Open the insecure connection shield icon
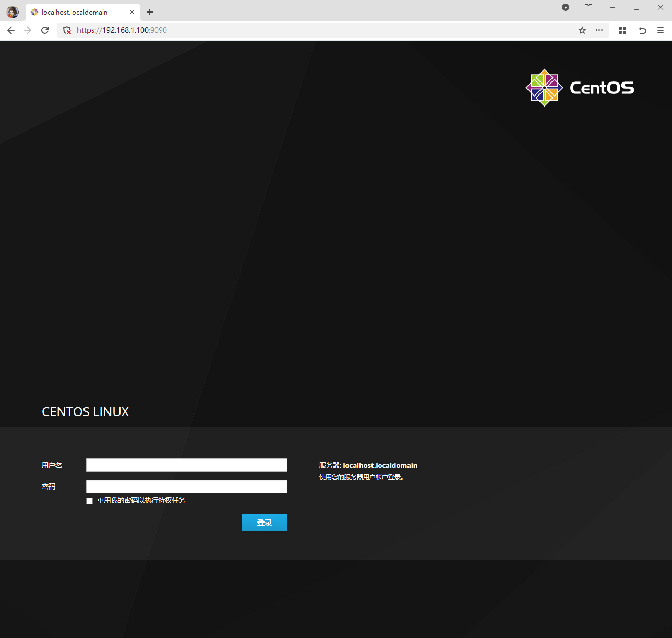The width and height of the screenshot is (672, 638). [67, 30]
